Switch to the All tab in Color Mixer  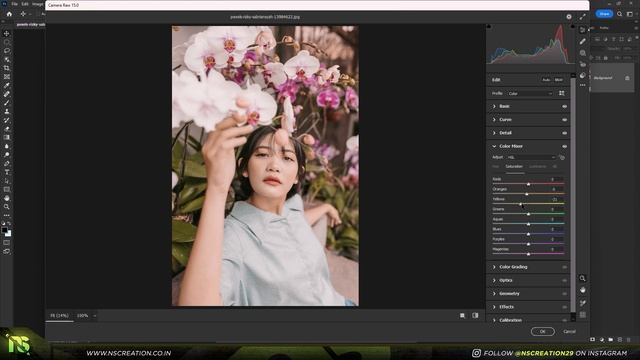tap(554, 167)
